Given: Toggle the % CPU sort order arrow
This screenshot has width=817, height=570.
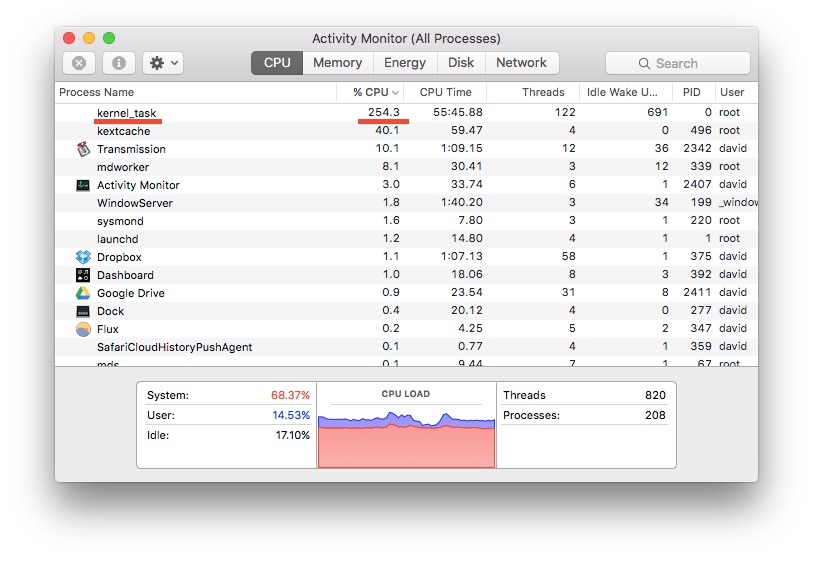Looking at the screenshot, I should [x=395, y=93].
